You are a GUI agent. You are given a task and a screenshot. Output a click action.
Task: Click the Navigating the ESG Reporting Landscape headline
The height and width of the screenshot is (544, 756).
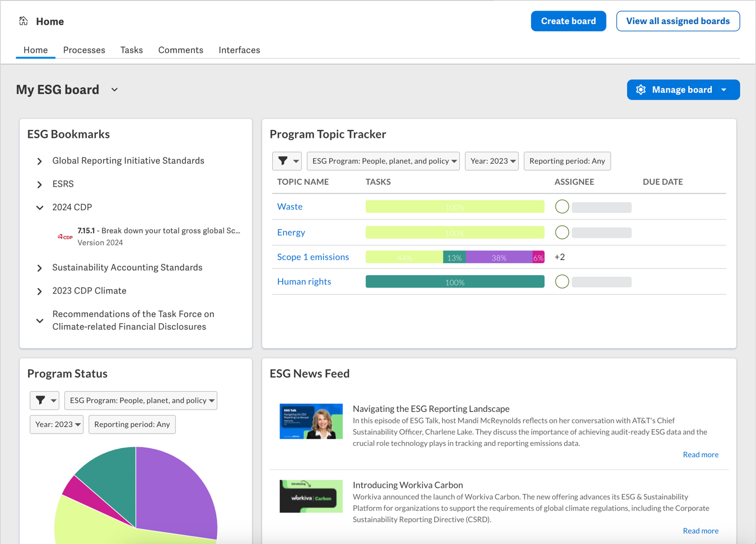431,408
